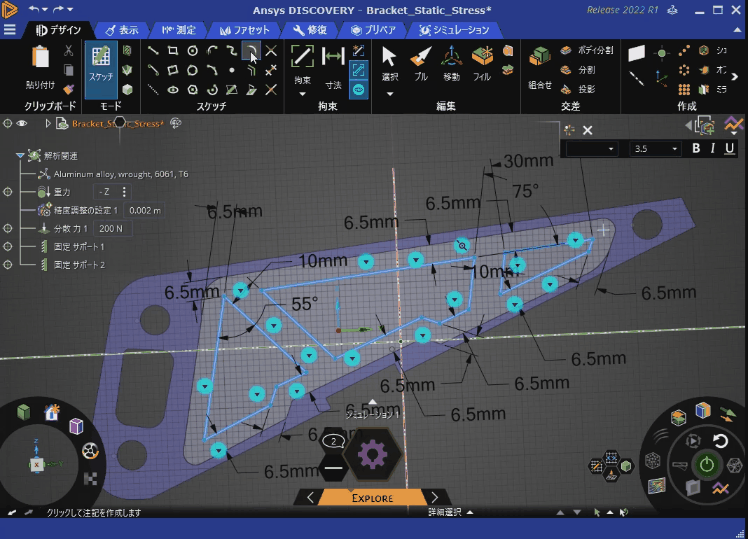Select the Rectangle sketch tool
The width and height of the screenshot is (748, 539).
coord(173,51)
